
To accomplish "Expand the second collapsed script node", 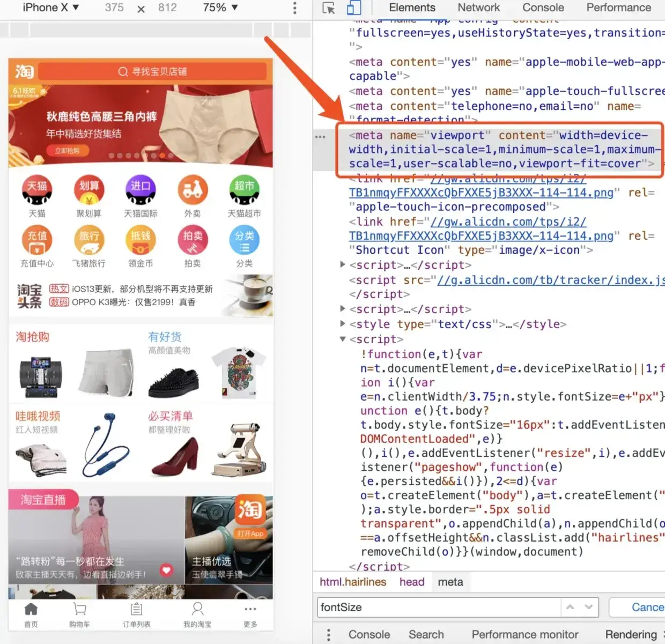I will (x=343, y=308).
